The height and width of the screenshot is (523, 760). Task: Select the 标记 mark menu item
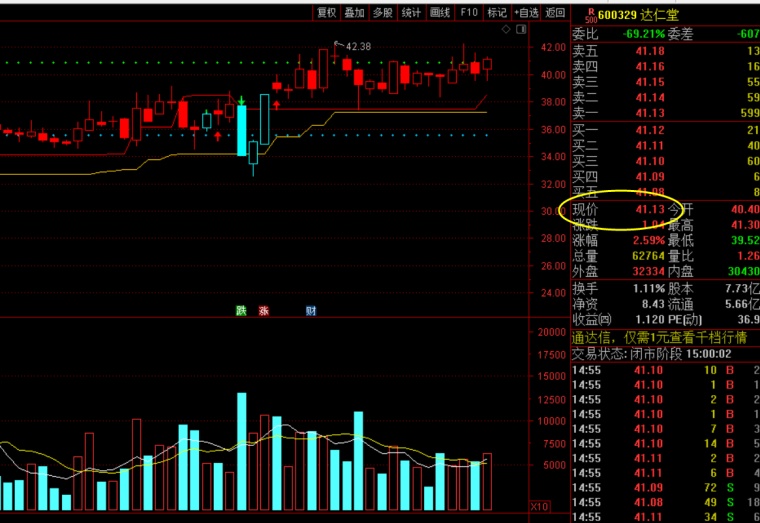[x=497, y=13]
